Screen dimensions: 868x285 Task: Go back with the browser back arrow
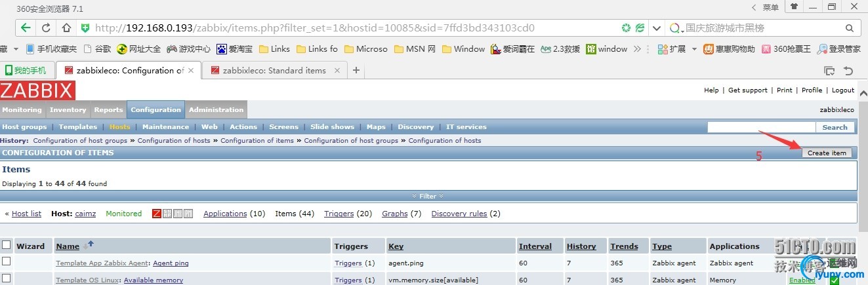coord(26,28)
